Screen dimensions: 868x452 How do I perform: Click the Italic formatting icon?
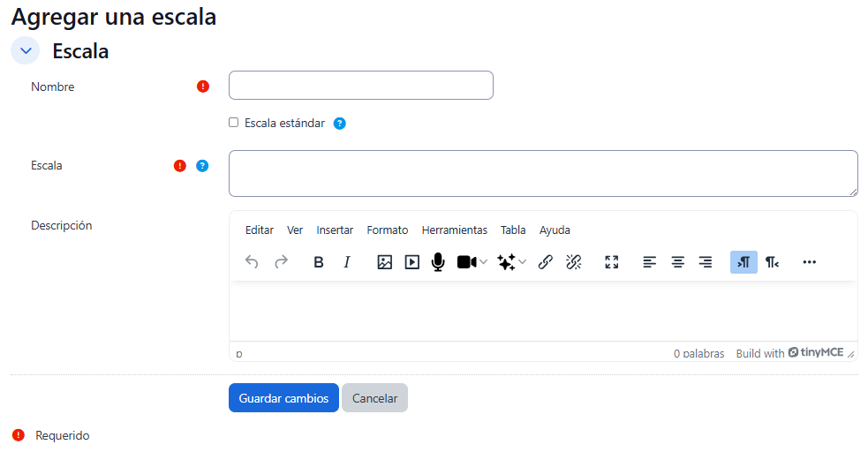click(347, 262)
